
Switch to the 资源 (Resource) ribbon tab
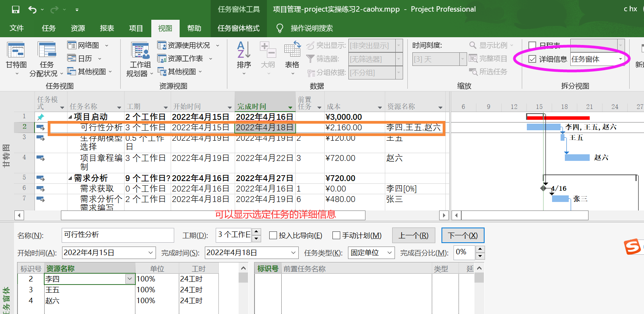pos(78,28)
